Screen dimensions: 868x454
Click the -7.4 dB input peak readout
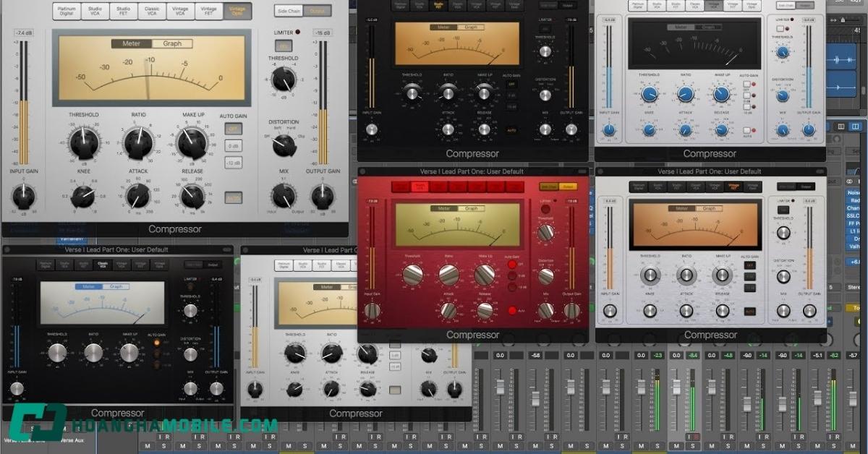coord(24,33)
